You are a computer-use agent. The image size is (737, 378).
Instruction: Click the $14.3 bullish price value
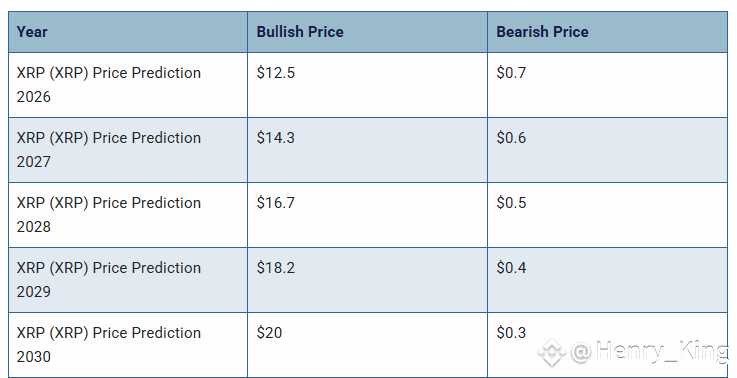click(276, 138)
